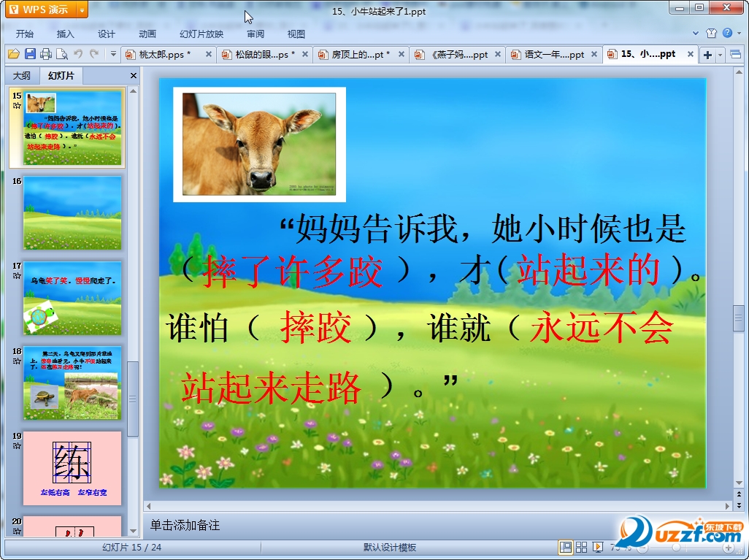Open the 审阅 menu tab

(x=256, y=34)
